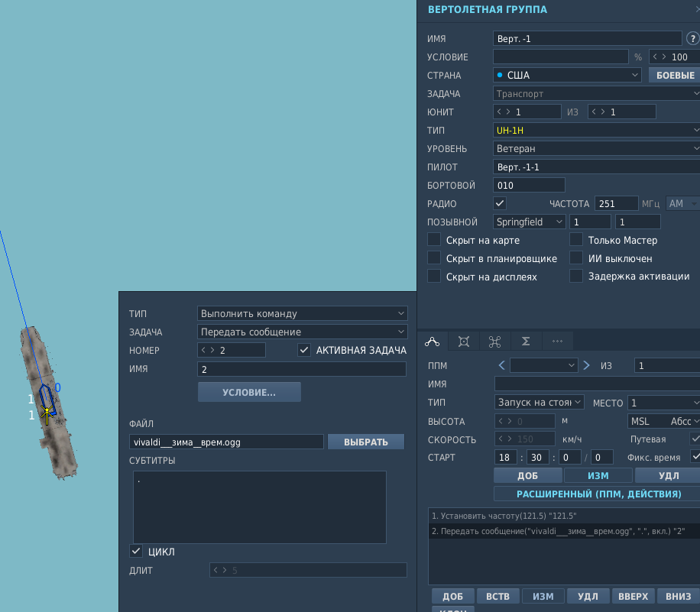Click the ВЫБРАТЬ file button
Screen dimensions: 700x612
[x=365, y=442]
